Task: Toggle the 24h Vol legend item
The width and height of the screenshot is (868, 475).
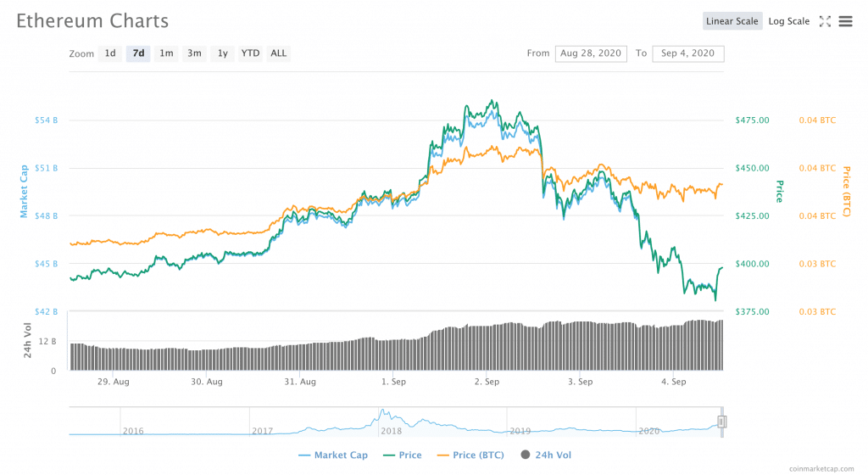Action: 548,455
